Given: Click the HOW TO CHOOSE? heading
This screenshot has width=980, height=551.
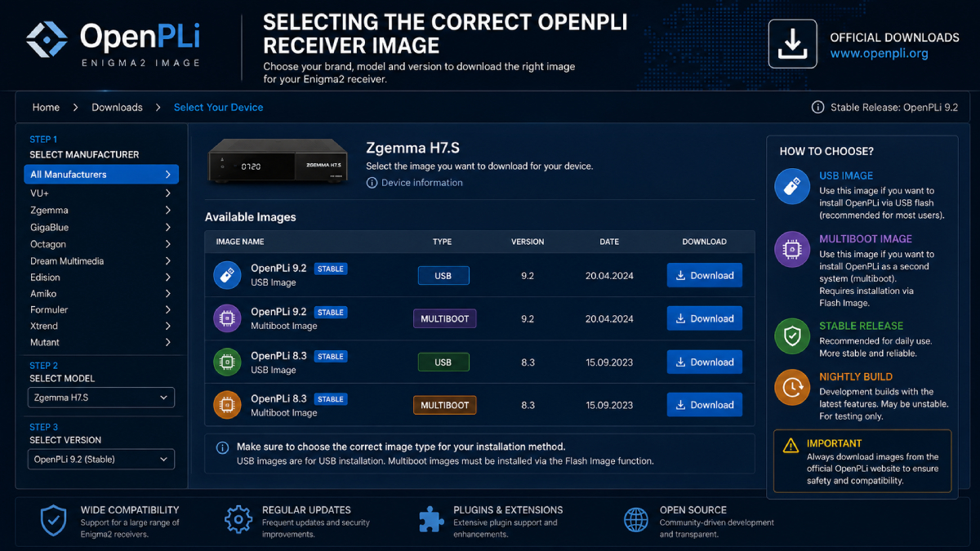Looking at the screenshot, I should click(x=826, y=151).
